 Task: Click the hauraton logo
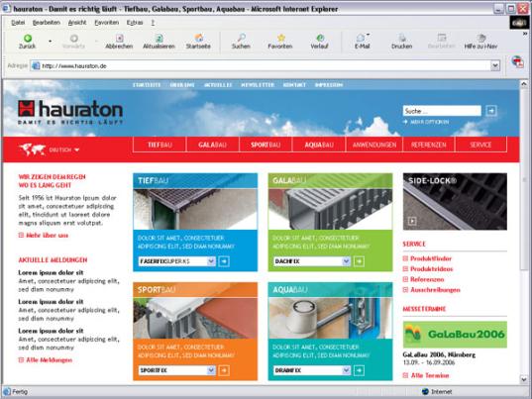pyautogui.click(x=70, y=112)
